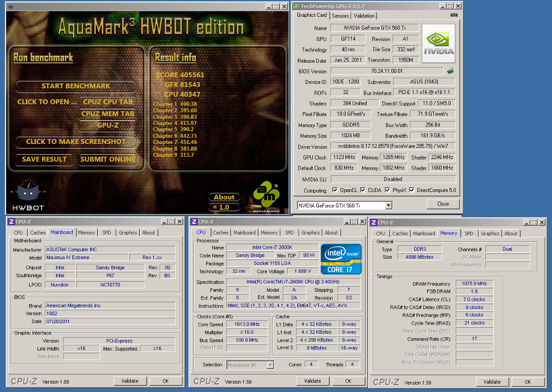
Task: Click the 1.0 version label in AquaMark
Action: (x=224, y=207)
